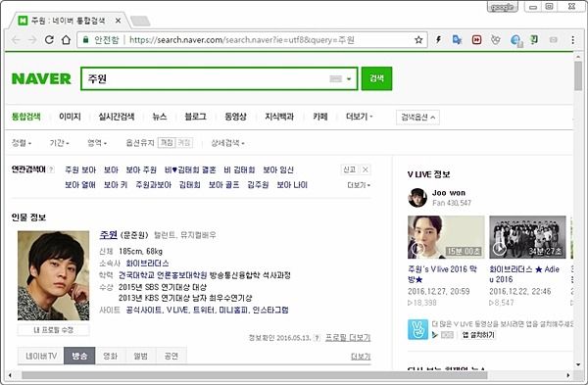588x385 pixels.
Task: Bookmark this page with the star icon
Action: [418, 40]
